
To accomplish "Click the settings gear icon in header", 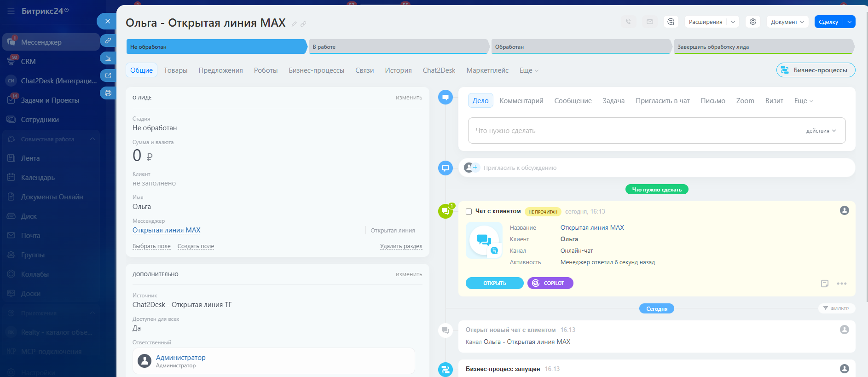I will (753, 22).
